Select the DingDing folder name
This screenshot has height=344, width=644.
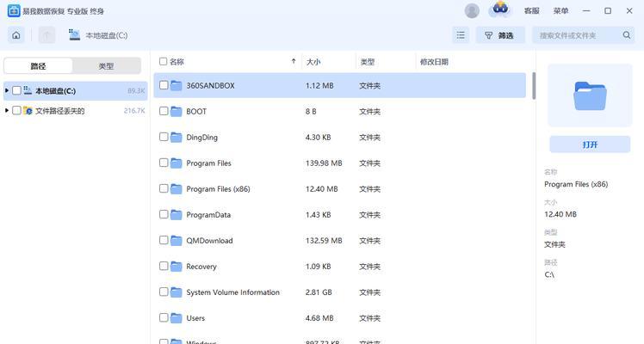click(201, 138)
